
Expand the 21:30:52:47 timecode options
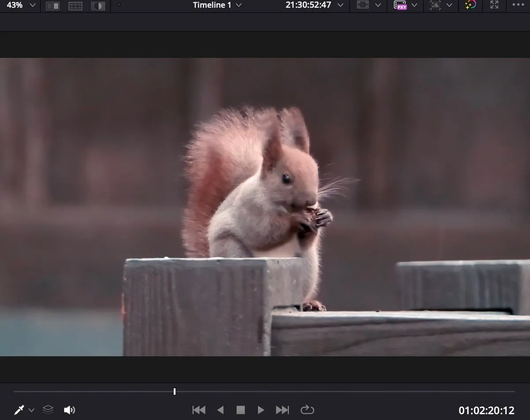pyautogui.click(x=340, y=5)
